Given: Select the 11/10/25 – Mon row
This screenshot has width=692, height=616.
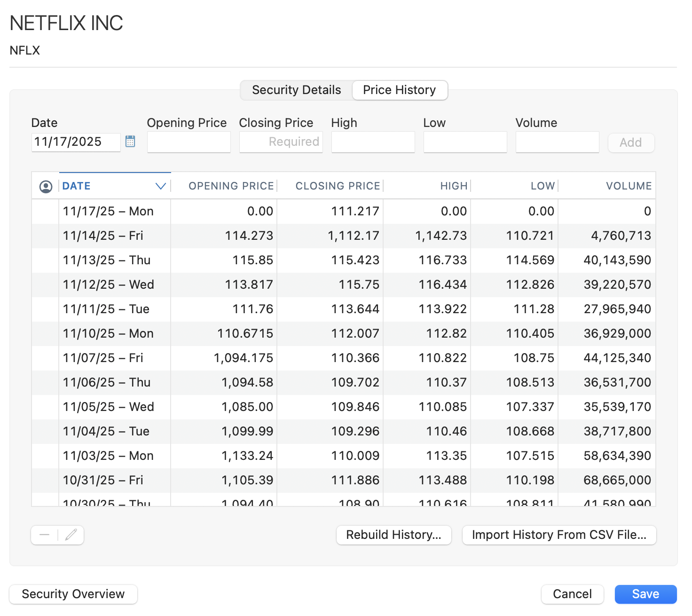Looking at the screenshot, I should pos(344,334).
